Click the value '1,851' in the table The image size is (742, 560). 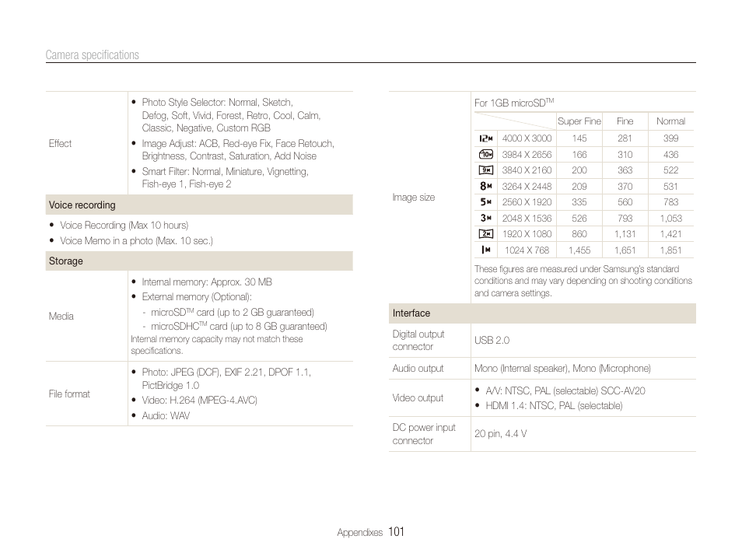coord(670,250)
